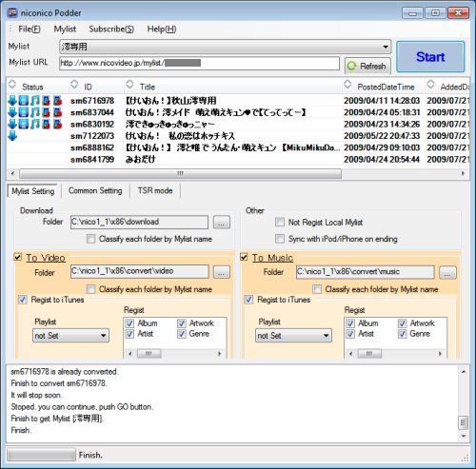
Task: Uncheck Genre in To Music Regist list
Action: click(x=402, y=334)
